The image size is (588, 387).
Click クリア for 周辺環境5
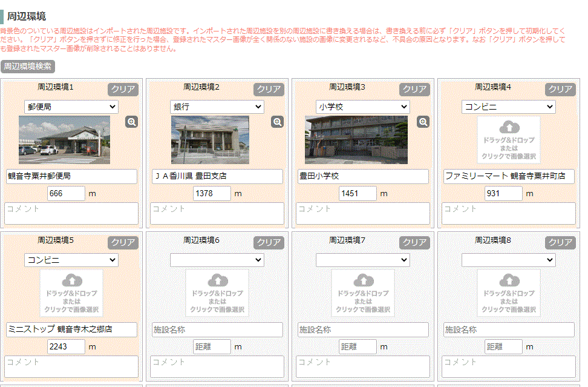click(123, 242)
